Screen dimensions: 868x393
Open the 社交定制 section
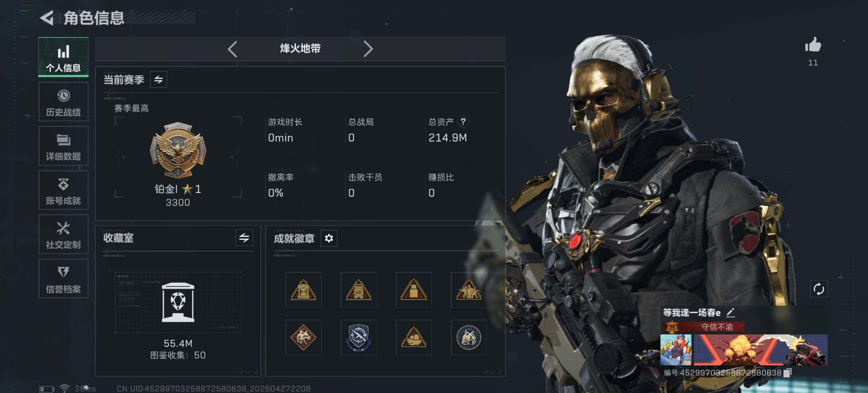[x=63, y=234]
